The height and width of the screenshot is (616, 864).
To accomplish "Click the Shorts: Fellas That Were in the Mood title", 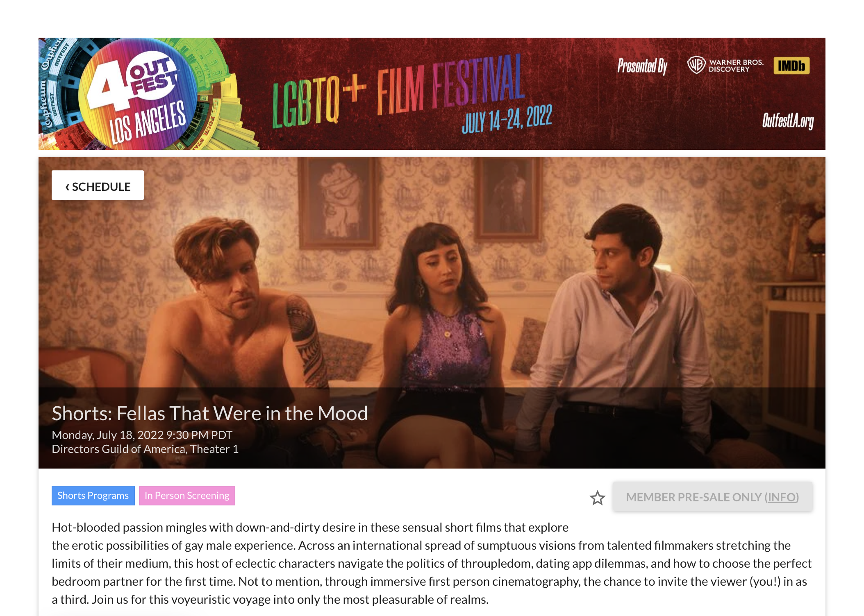I will tap(210, 413).
